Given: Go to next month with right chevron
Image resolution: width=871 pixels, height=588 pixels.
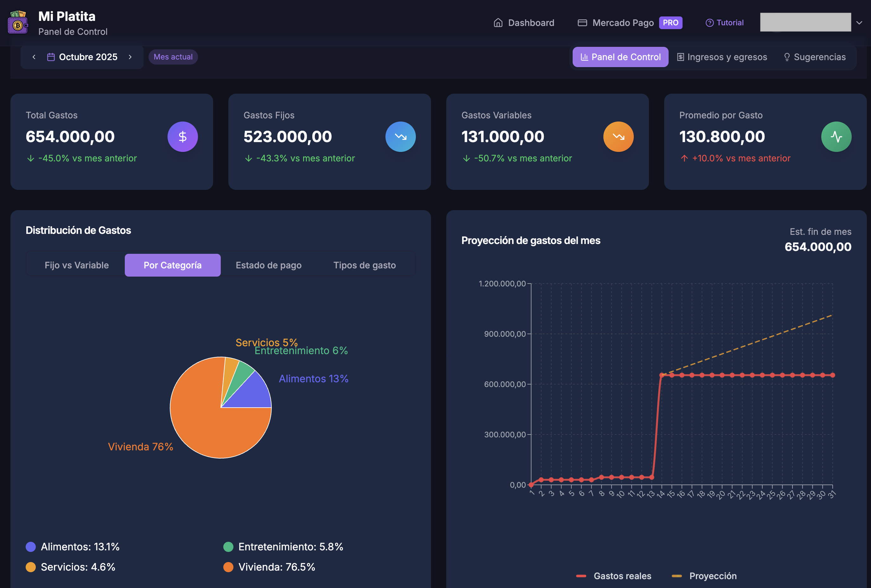Looking at the screenshot, I should click(130, 57).
